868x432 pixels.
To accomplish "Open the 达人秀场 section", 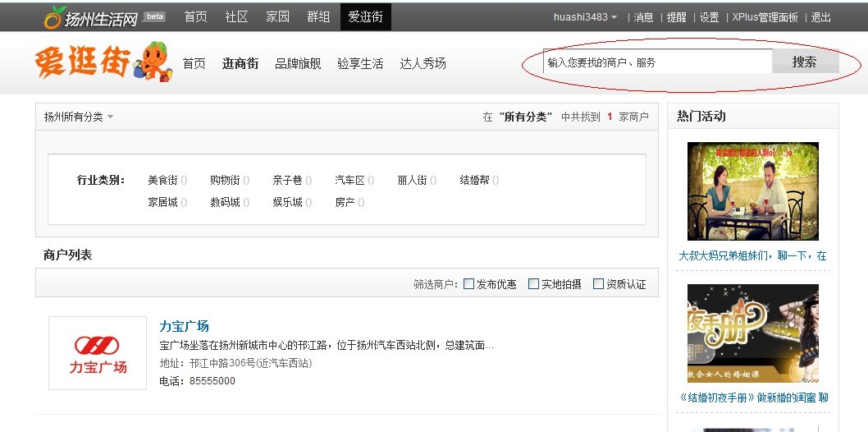I will (423, 64).
